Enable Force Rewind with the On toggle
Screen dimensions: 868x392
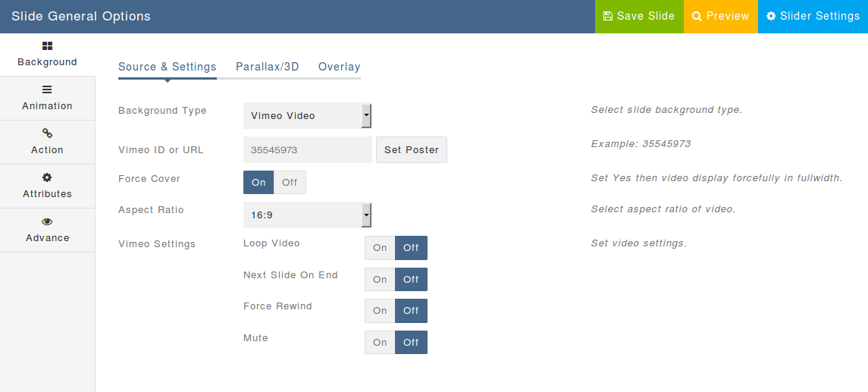pyautogui.click(x=380, y=311)
